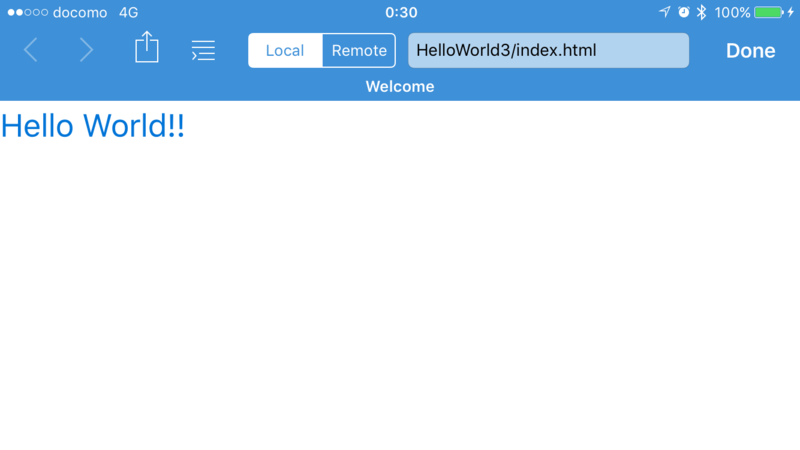Tap the signal strength dots

pyautogui.click(x=28, y=12)
